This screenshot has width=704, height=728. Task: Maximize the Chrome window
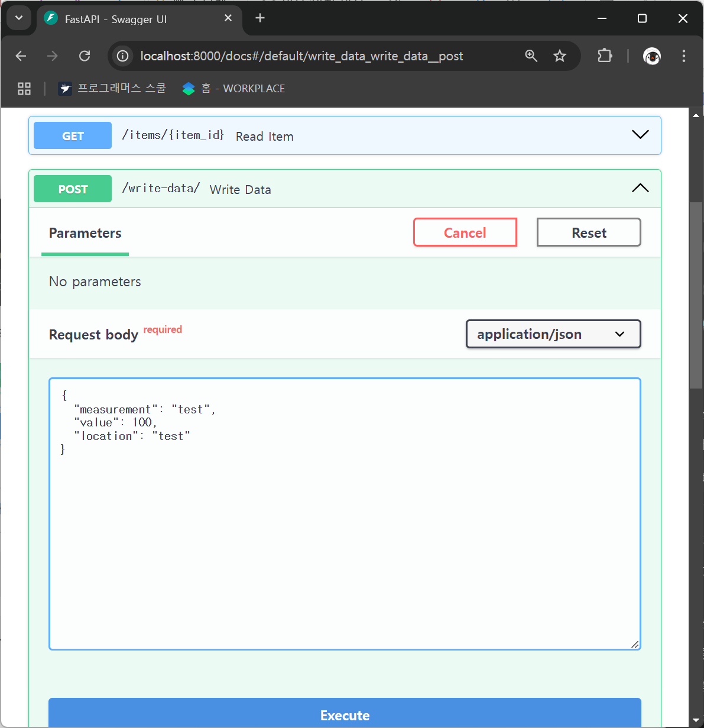click(x=643, y=18)
